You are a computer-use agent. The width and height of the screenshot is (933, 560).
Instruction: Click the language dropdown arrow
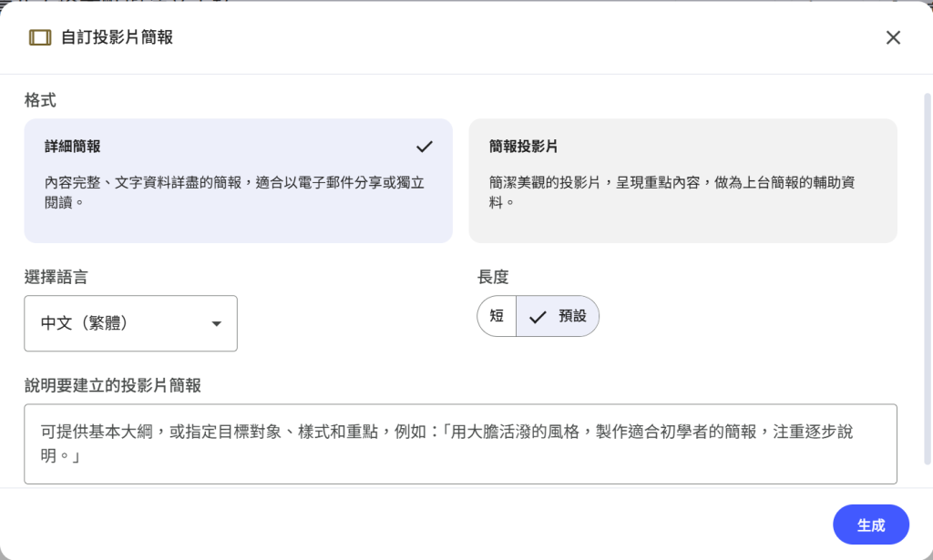point(216,323)
